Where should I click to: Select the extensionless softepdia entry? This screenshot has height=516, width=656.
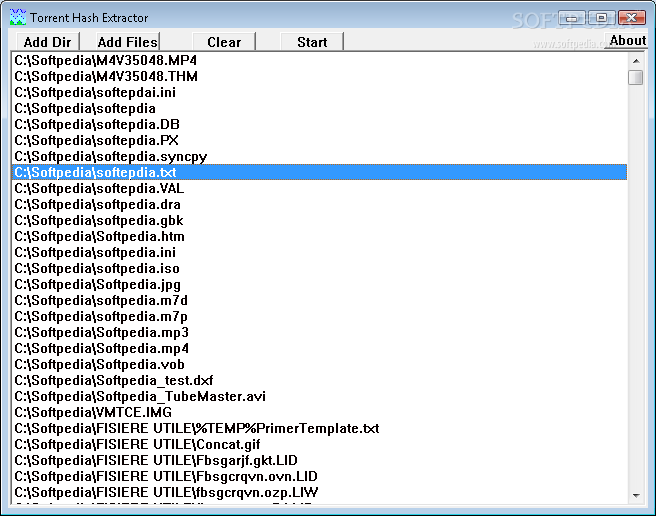(319, 108)
